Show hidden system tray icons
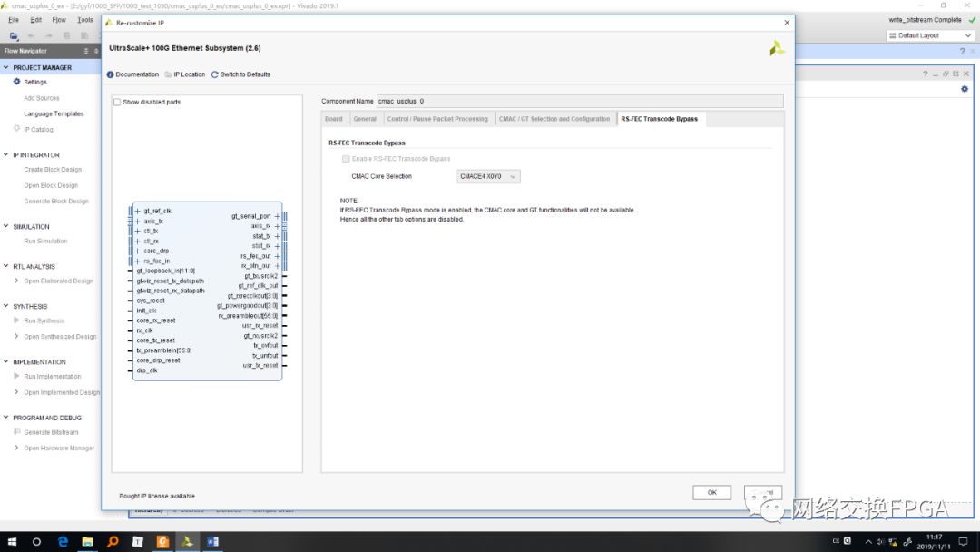Viewport: 980px width, 552px height. tap(868, 541)
